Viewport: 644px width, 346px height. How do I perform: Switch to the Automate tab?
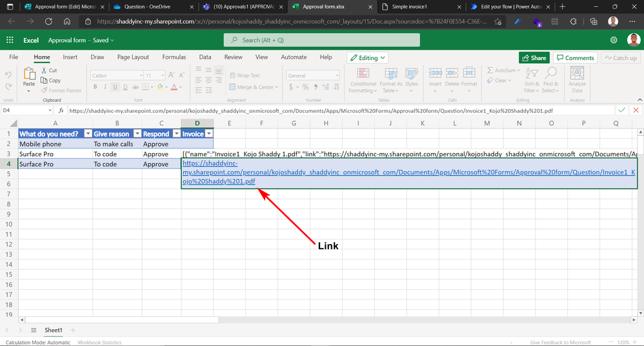294,57
